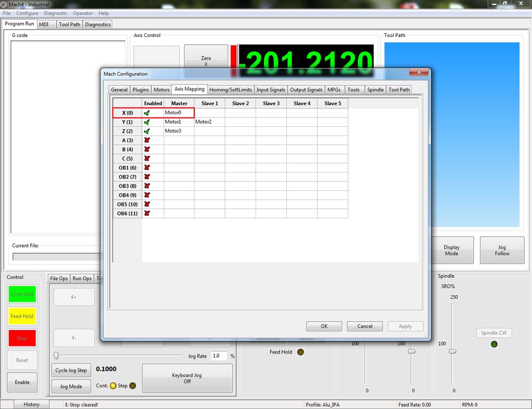The height and width of the screenshot is (409, 532).
Task: Select the Motor3 master cell for Z axis
Action: click(x=179, y=131)
